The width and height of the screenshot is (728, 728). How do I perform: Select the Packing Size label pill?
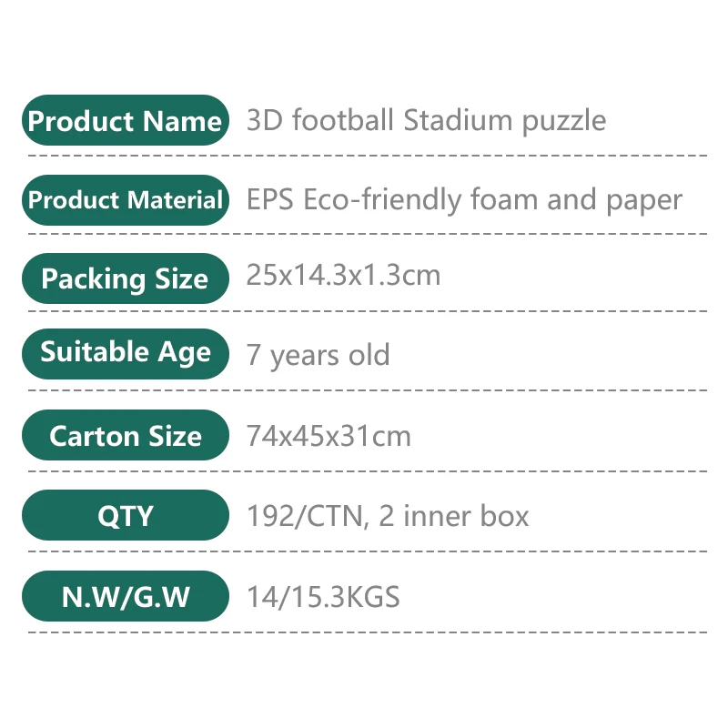pos(126,278)
